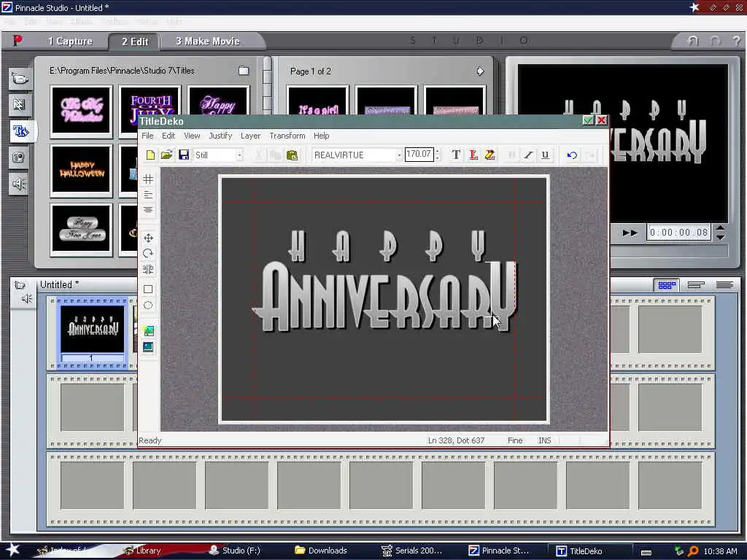The height and width of the screenshot is (560, 747).
Task: Switch to Timeline view icon
Action: point(695,285)
